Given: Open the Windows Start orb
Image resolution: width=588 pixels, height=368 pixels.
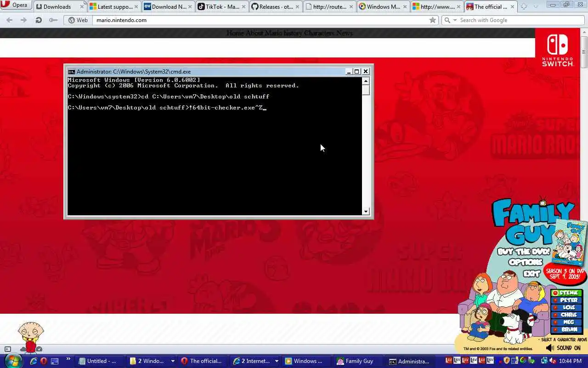Looking at the screenshot, I should click(13, 361).
